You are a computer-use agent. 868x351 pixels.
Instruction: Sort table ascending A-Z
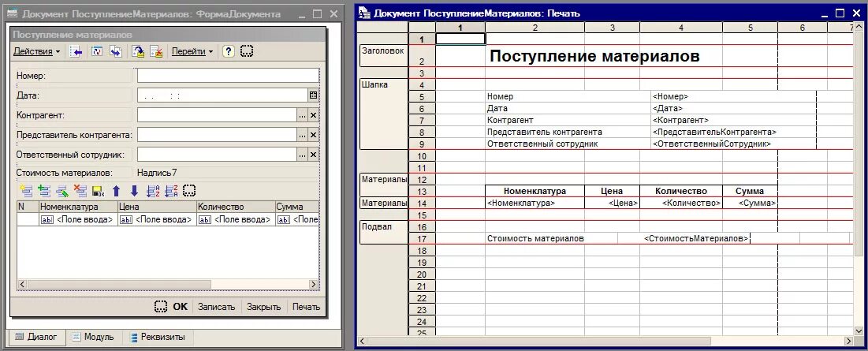click(x=154, y=191)
